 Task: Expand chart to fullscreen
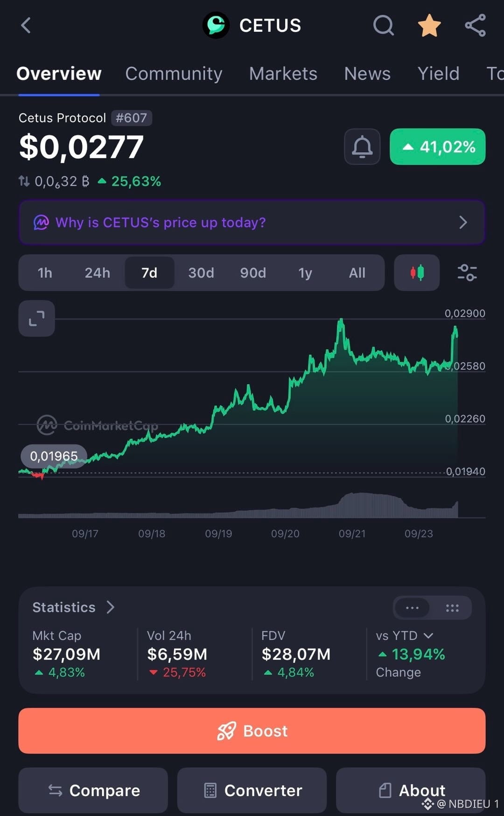click(x=36, y=318)
